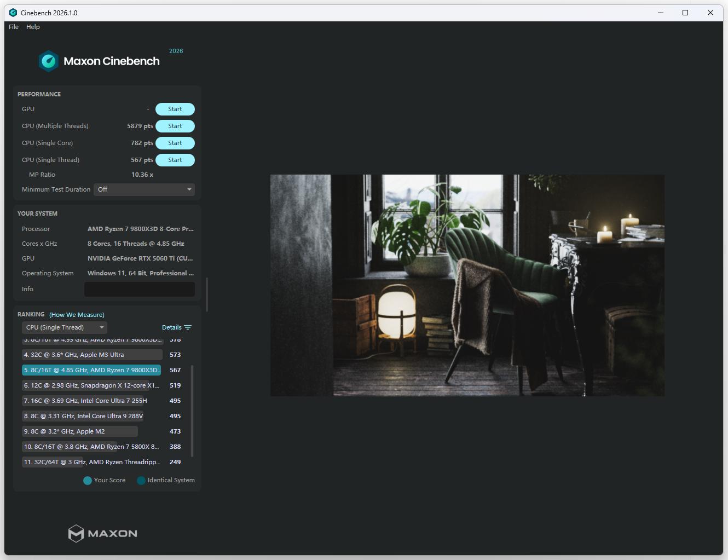Click the Cinebench app icon in title bar
This screenshot has height=560, width=728.
pyautogui.click(x=13, y=13)
